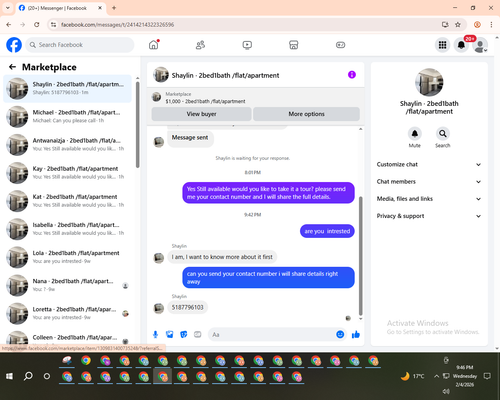Click the chat messages scrollbar
The height and width of the screenshot is (400, 500).
coord(360,256)
